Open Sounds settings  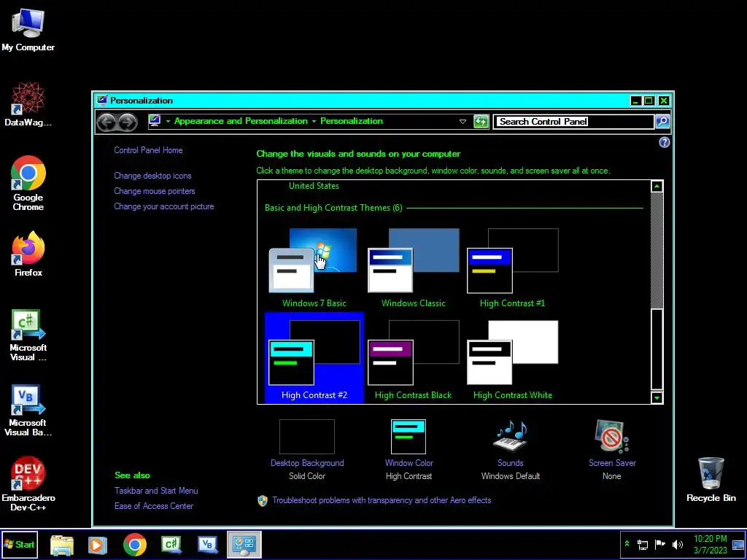click(x=510, y=449)
